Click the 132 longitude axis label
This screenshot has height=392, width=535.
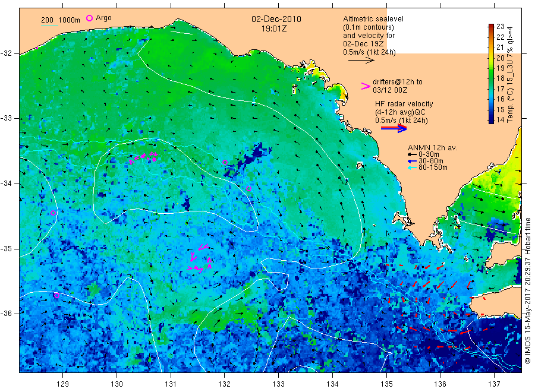point(225,384)
